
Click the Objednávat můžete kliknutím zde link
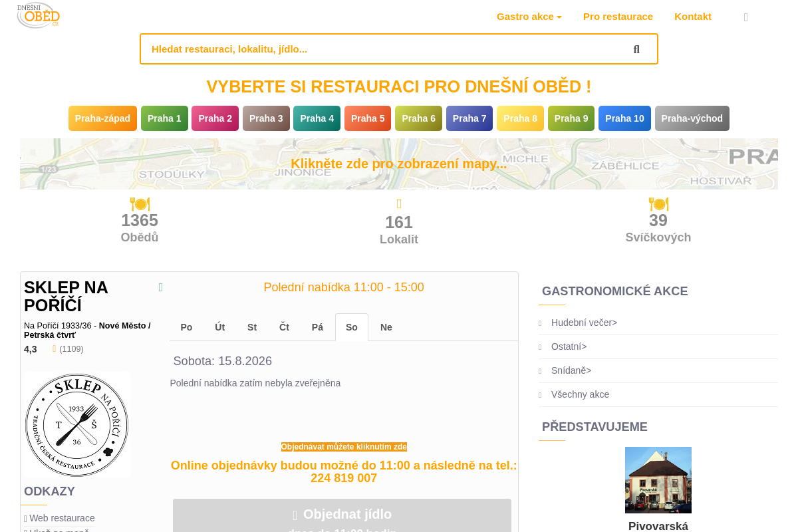pos(344,447)
